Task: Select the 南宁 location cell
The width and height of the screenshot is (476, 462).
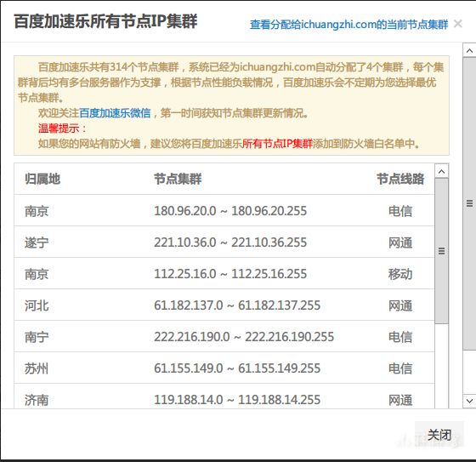Action: [x=37, y=337]
